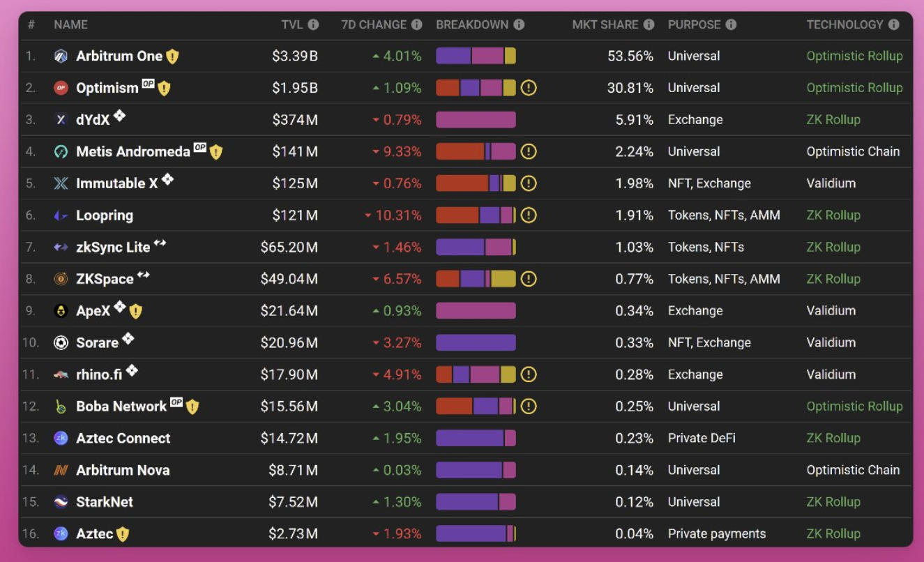Sort by the PURPOSE column header
This screenshot has width=924, height=562.
[x=695, y=24]
